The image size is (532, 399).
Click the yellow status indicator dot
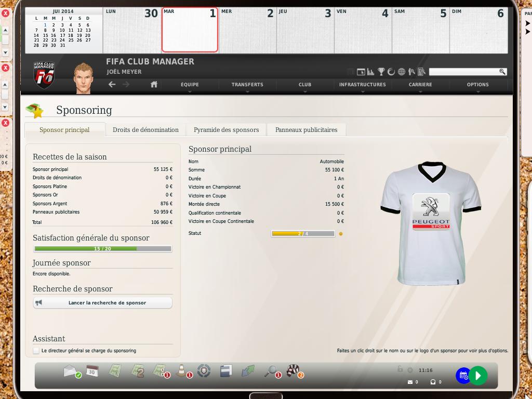tap(341, 233)
